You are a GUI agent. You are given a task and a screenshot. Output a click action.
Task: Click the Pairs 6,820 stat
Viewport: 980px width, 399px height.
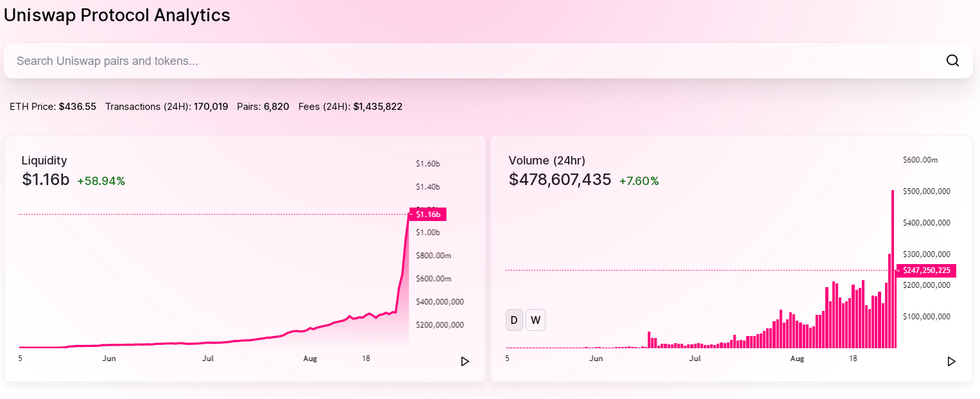click(263, 107)
